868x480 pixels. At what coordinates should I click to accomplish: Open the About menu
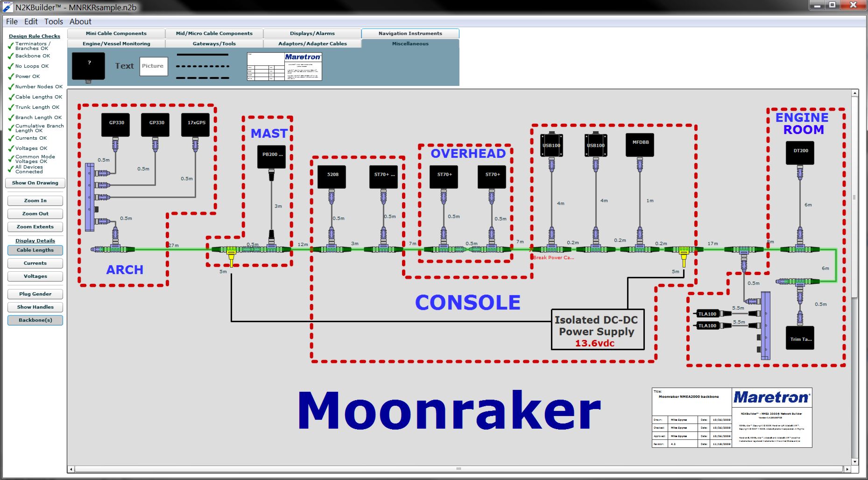click(x=80, y=21)
